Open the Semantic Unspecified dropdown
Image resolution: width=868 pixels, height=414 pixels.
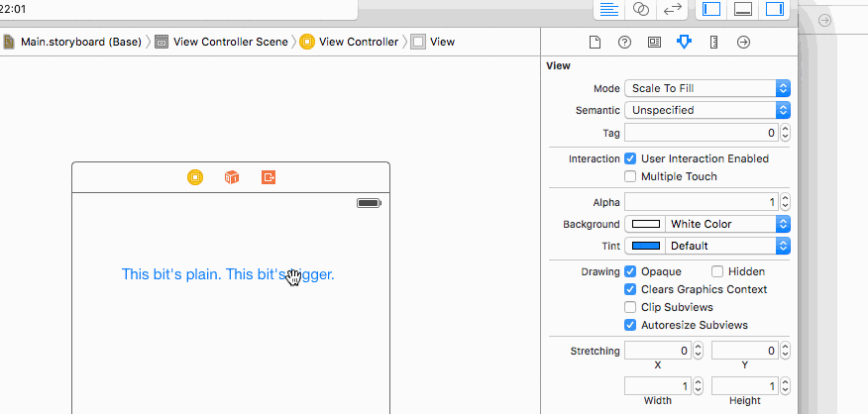tap(706, 110)
